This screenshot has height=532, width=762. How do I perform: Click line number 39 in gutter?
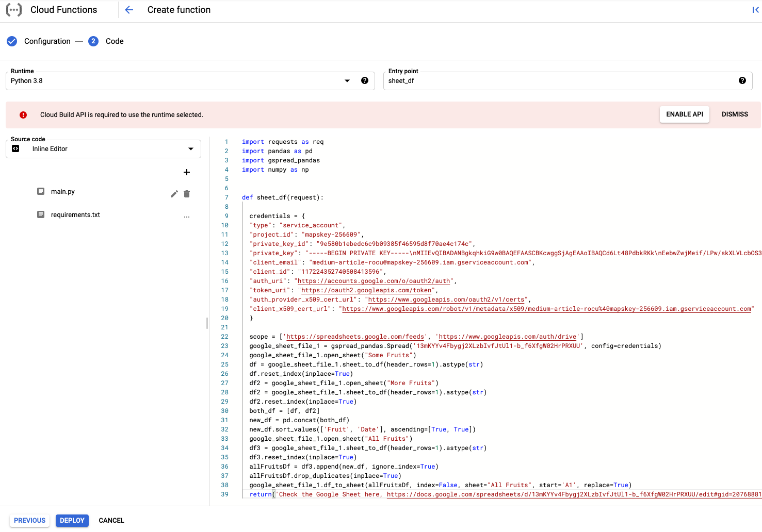(224, 494)
